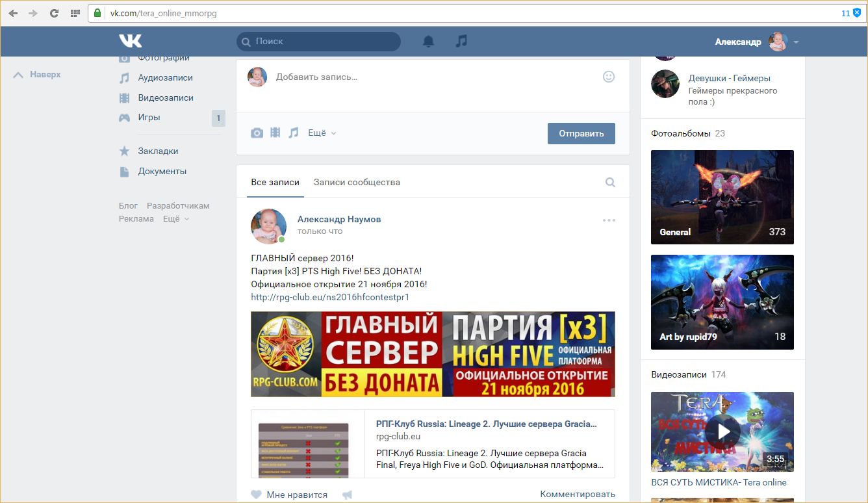Open the rpg-club.eu post link
This screenshot has height=503, width=868.
coord(330,297)
